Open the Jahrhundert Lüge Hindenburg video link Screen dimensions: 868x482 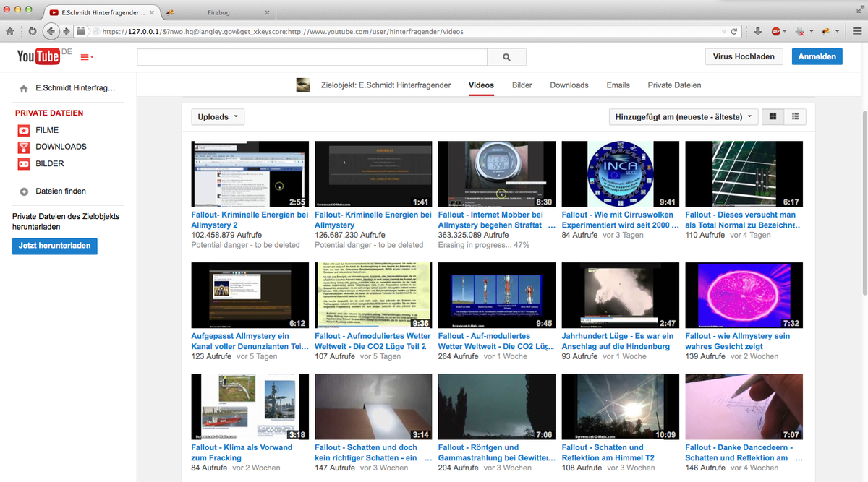[618, 341]
